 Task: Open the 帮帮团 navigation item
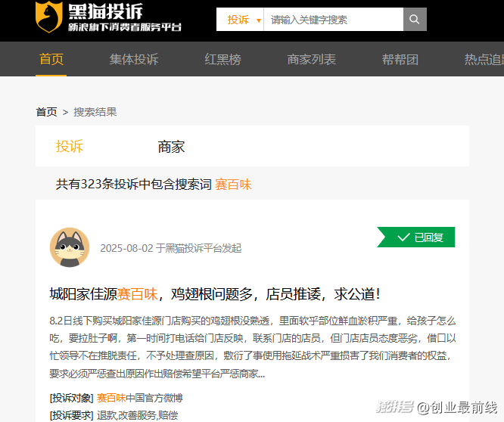pyautogui.click(x=400, y=59)
